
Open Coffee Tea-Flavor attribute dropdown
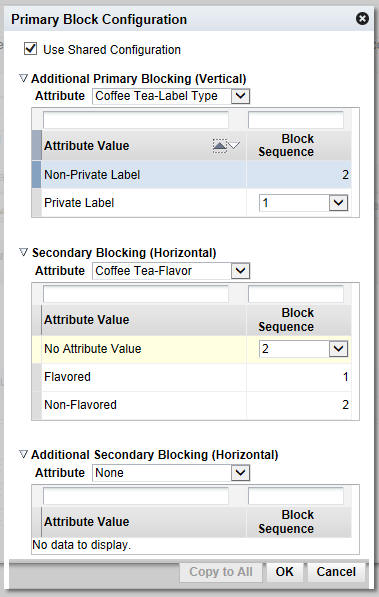pyautogui.click(x=240, y=271)
